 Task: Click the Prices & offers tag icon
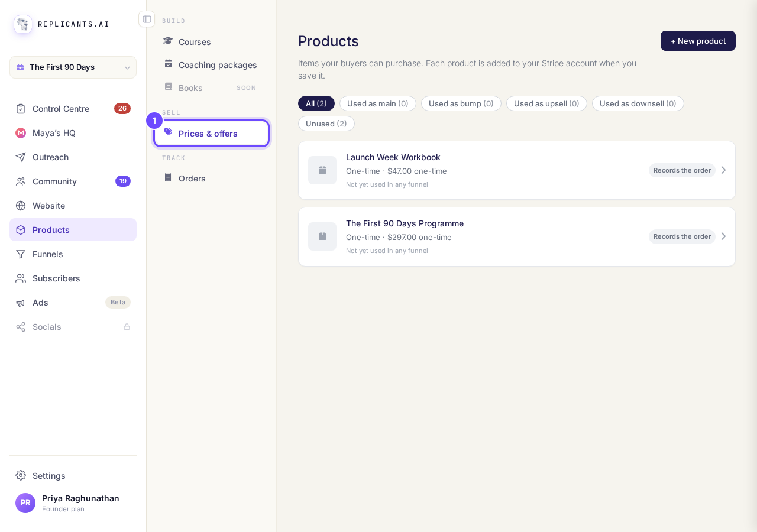point(168,132)
